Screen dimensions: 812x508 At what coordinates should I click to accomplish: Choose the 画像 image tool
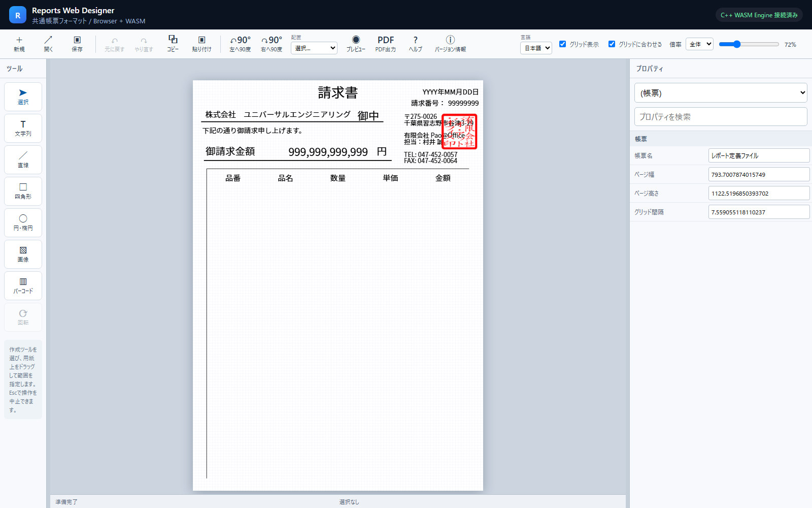point(23,254)
